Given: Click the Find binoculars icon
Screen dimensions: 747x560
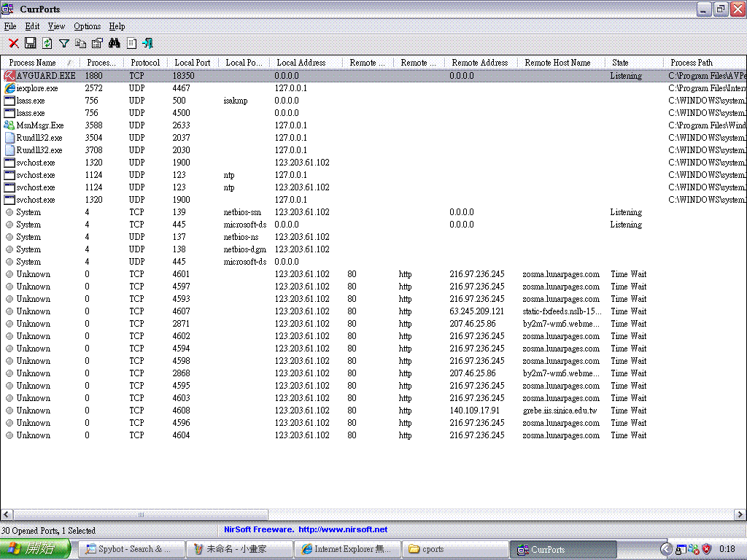Looking at the screenshot, I should coord(115,43).
